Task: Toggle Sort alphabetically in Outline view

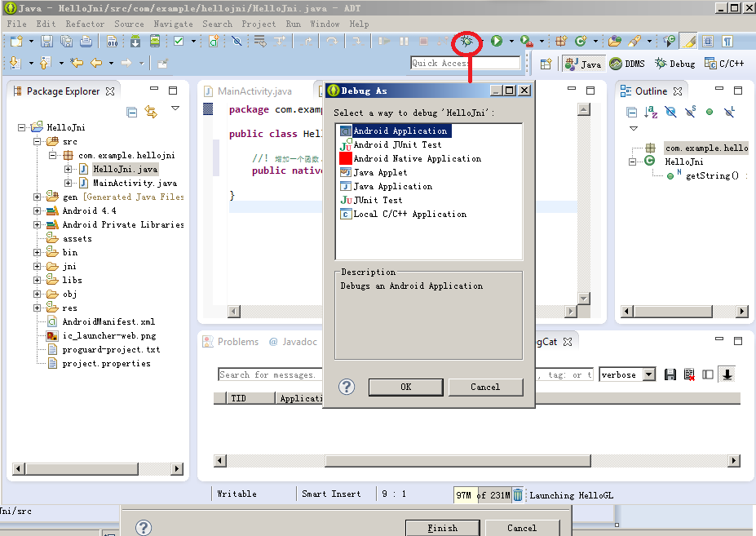Action: 651,113
